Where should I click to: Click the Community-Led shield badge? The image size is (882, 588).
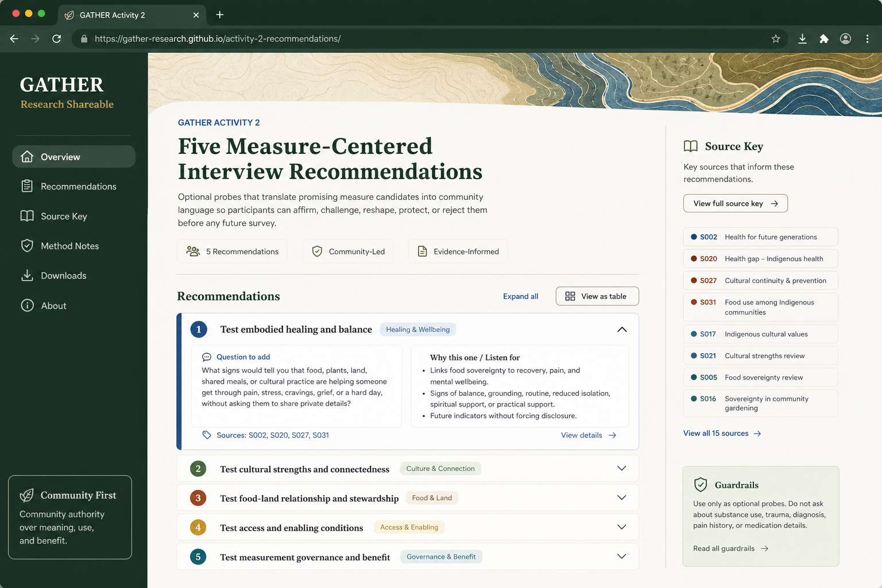click(x=348, y=252)
